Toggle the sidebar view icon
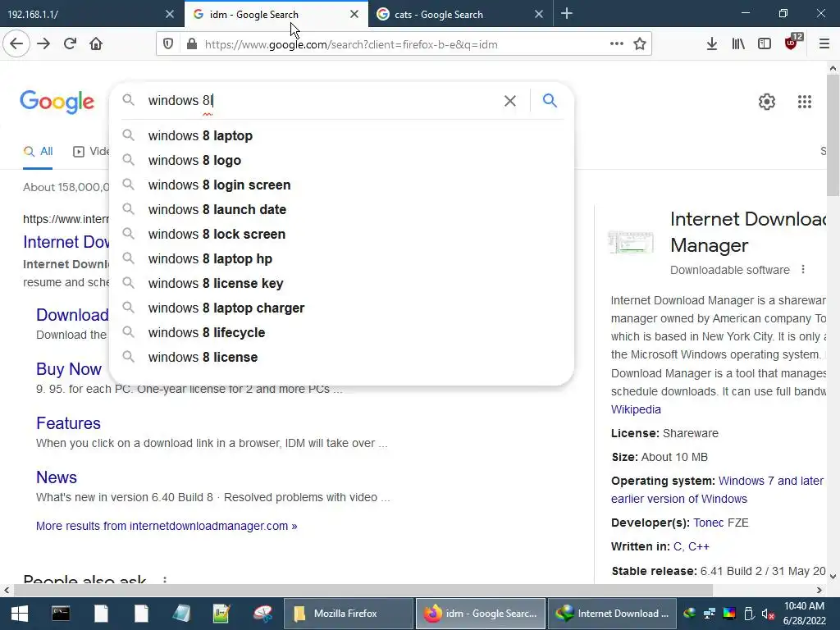This screenshot has width=840, height=630. (765, 44)
